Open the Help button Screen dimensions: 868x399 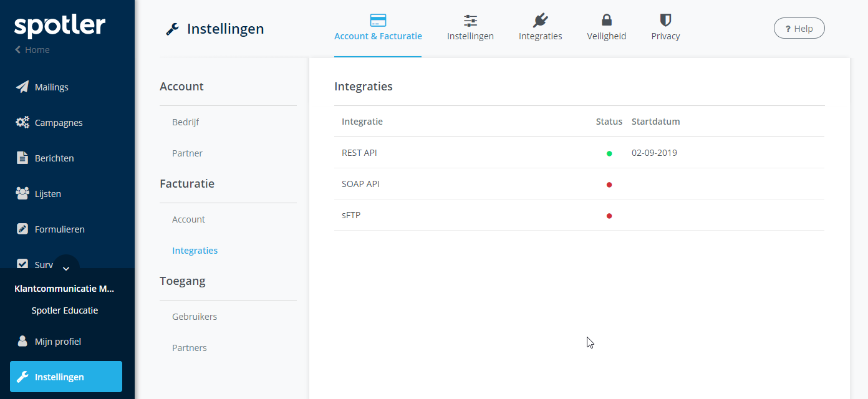click(799, 28)
